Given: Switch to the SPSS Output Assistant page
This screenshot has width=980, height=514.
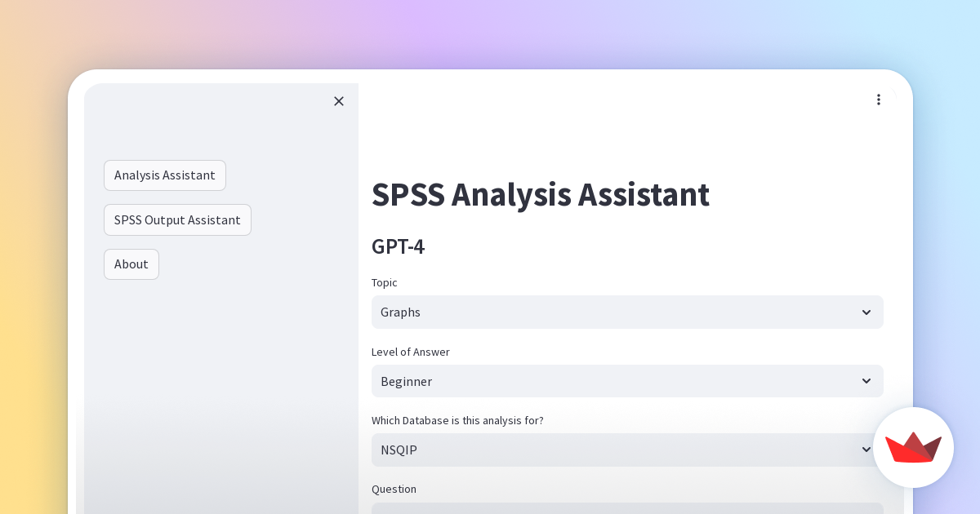Looking at the screenshot, I should click(x=177, y=219).
